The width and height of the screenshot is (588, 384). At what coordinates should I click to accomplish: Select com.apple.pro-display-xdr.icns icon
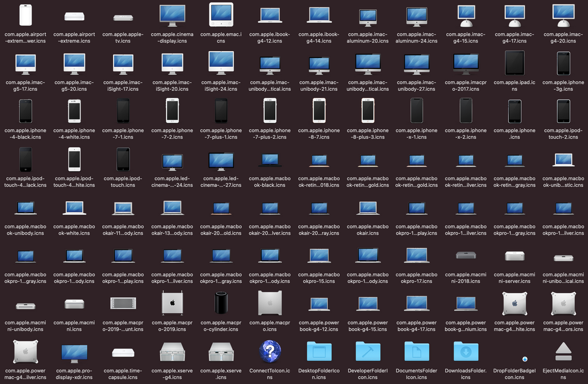pos(74,354)
